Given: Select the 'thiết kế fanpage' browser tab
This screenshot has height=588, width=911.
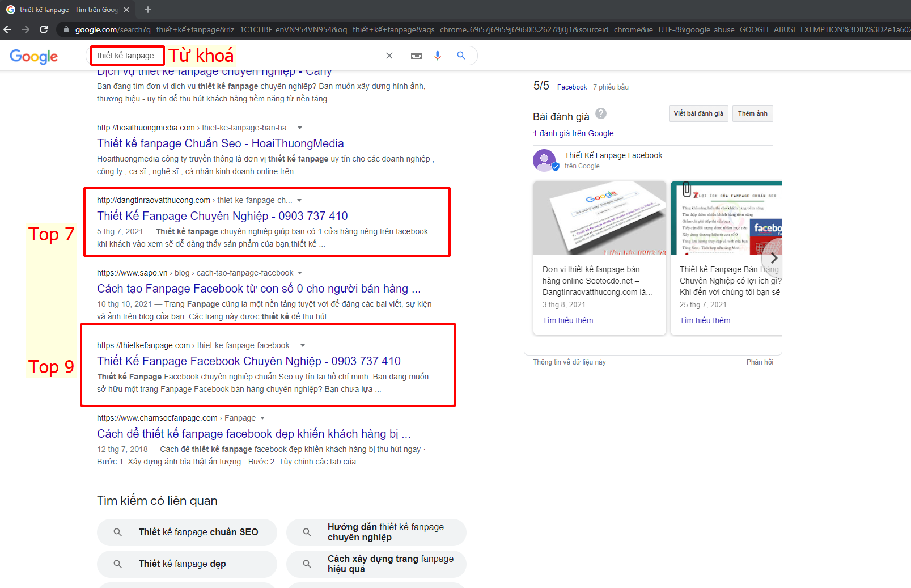Looking at the screenshot, I should [68, 10].
